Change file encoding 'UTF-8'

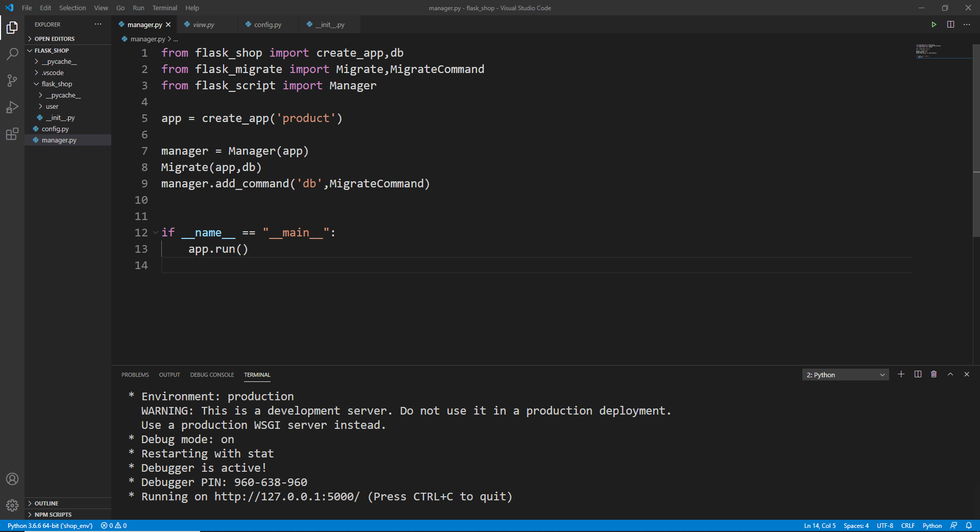[x=885, y=525]
